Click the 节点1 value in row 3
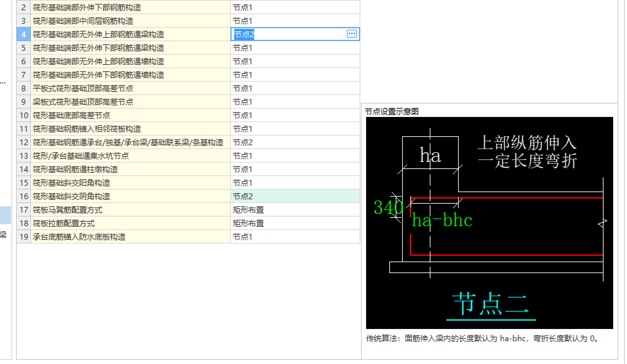Screen dimensions: 627x364 coord(295,21)
